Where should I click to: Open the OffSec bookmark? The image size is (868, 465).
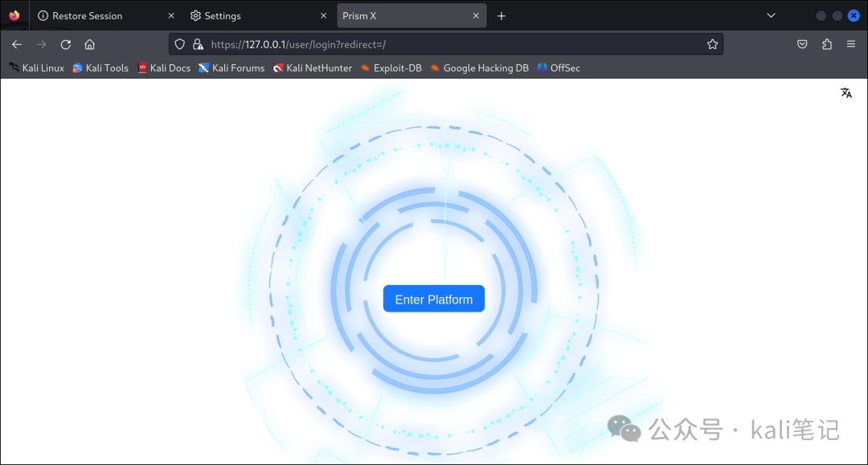tap(559, 68)
